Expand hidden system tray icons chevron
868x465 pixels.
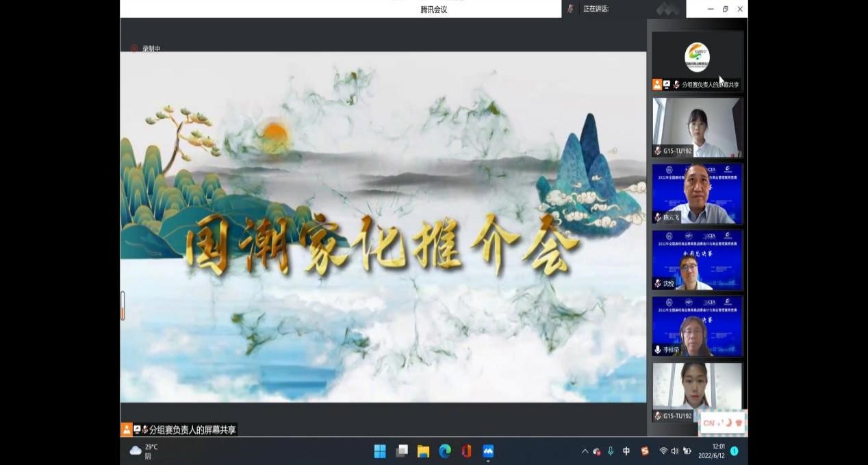(x=585, y=451)
